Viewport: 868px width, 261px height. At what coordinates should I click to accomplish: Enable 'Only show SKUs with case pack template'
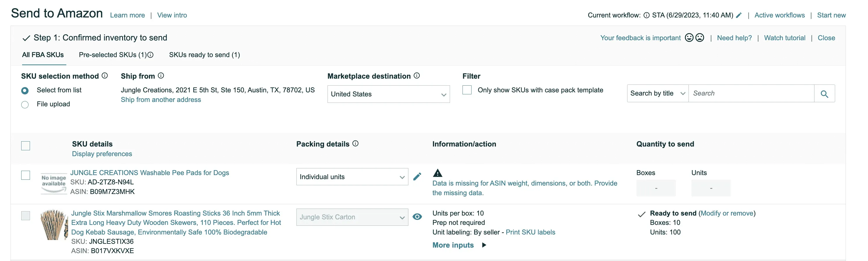click(467, 90)
